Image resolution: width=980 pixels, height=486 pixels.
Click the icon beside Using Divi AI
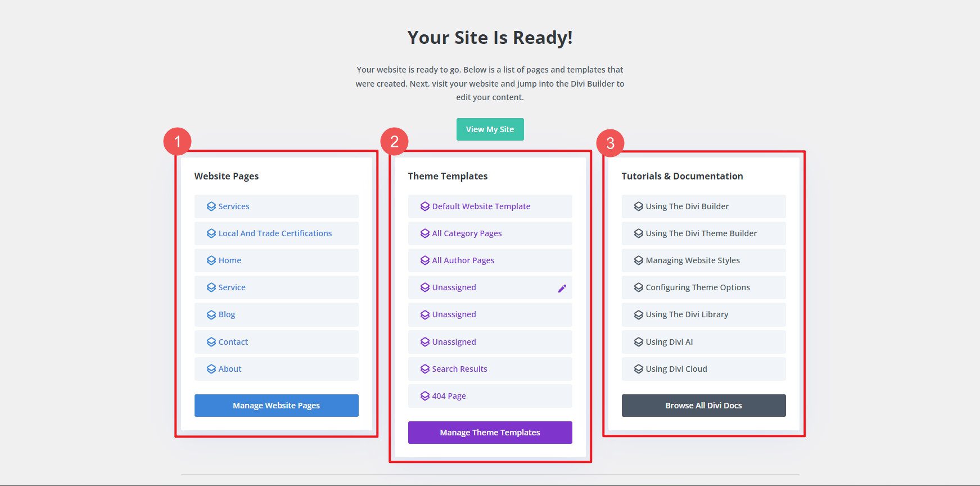point(639,342)
